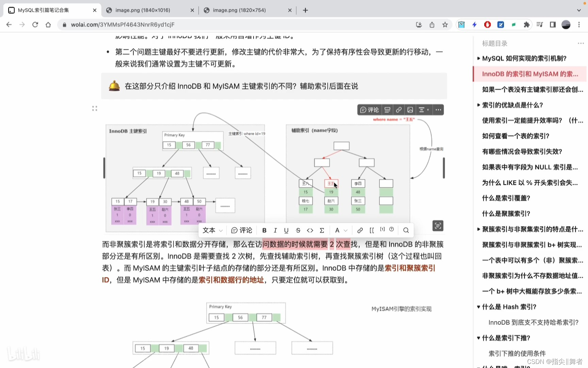Image resolution: width=588 pixels, height=368 pixels.
Task: Click the footnote [1] icon
Action: point(382,229)
